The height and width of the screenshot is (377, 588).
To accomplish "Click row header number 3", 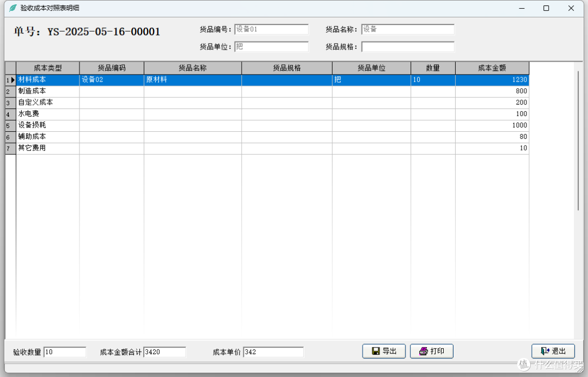I will click(x=10, y=102).
